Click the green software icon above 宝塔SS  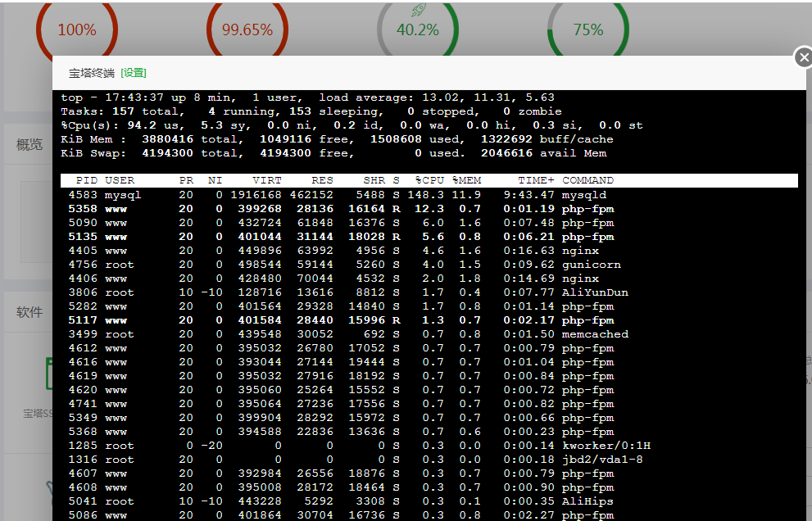pos(49,373)
